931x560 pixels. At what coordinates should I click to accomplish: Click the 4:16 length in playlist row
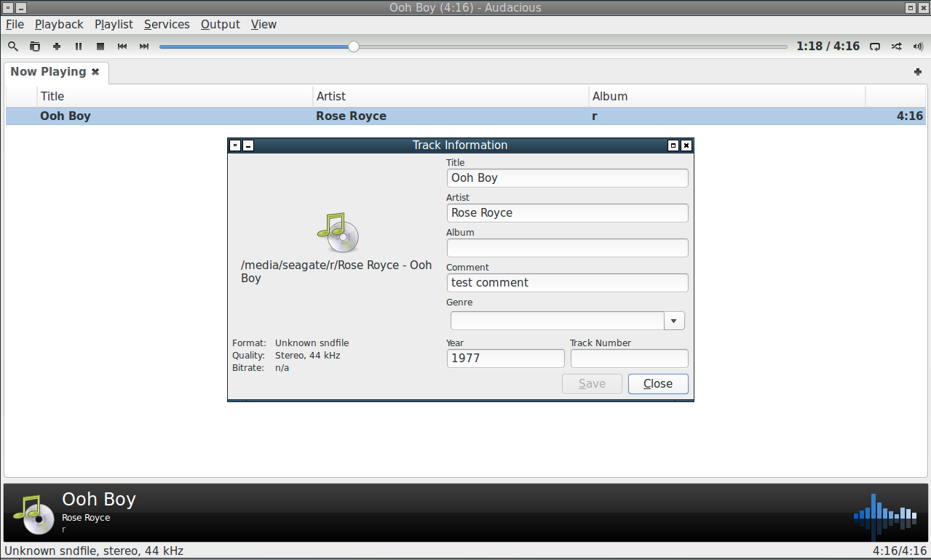910,116
